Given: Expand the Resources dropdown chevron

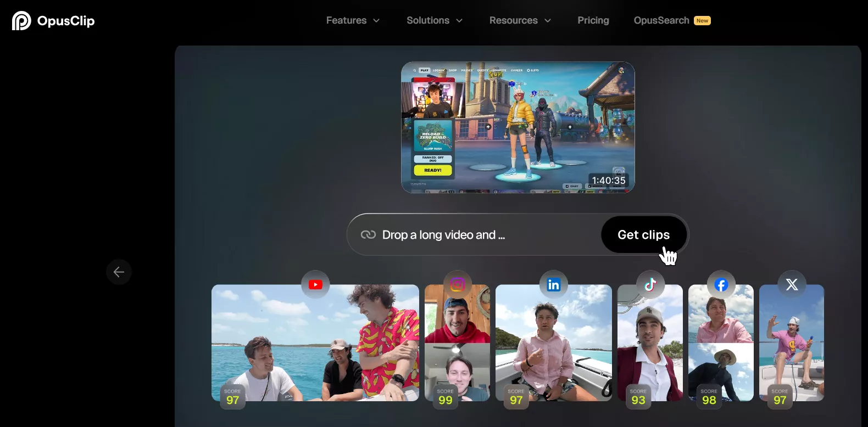Looking at the screenshot, I should [x=548, y=20].
